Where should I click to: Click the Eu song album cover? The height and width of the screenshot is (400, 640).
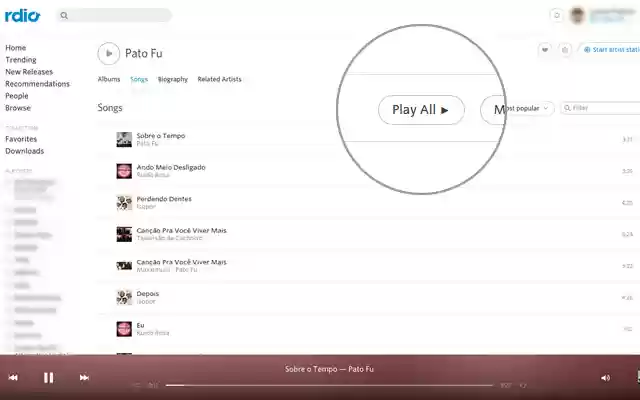coord(124,329)
